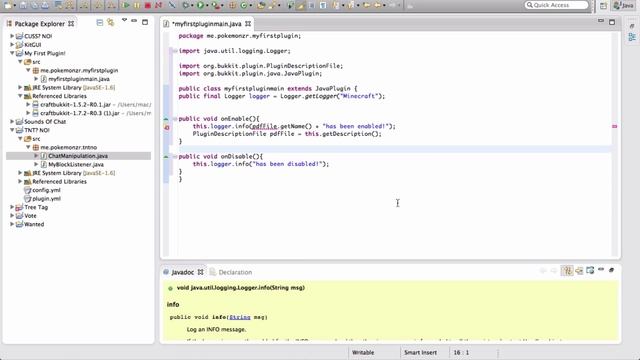640x360 pixels.
Task: Click the red Terminate icon in the toolbar
Action: 148,5
